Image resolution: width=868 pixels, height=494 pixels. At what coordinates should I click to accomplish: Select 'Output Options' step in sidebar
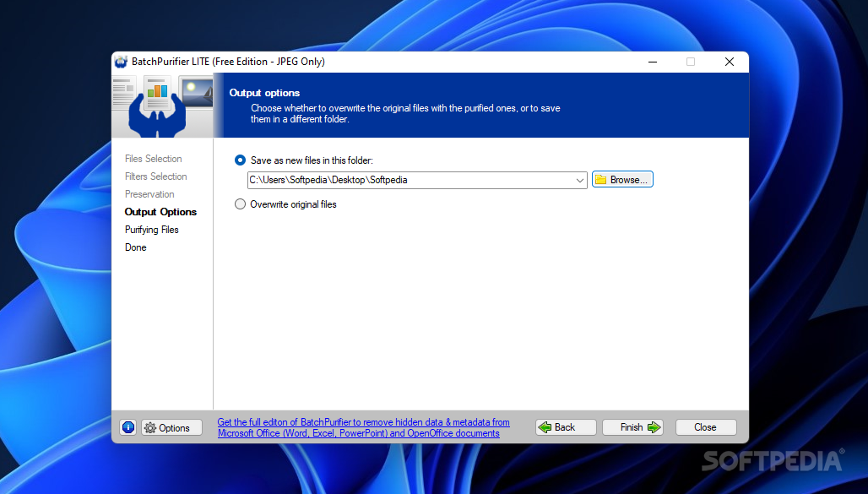(160, 212)
